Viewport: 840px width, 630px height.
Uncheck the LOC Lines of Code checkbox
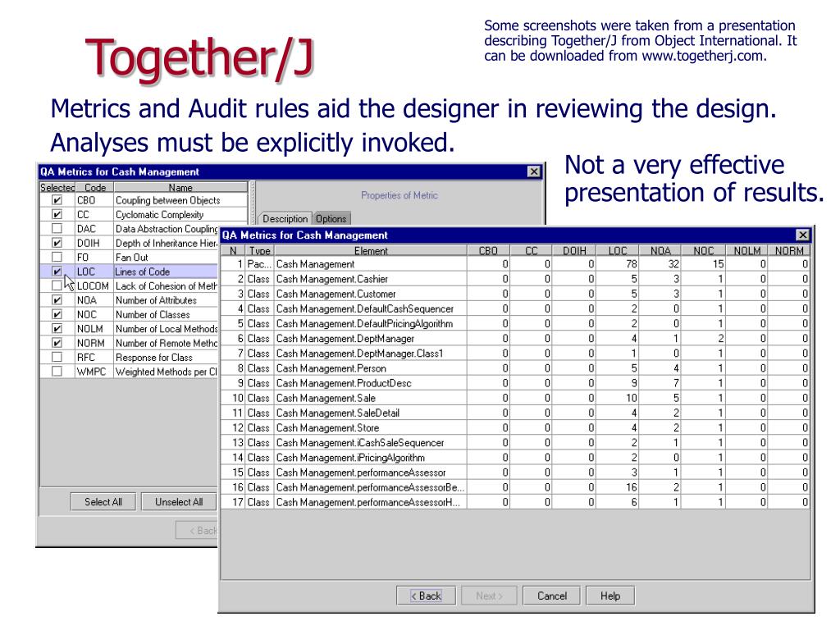pyautogui.click(x=57, y=272)
